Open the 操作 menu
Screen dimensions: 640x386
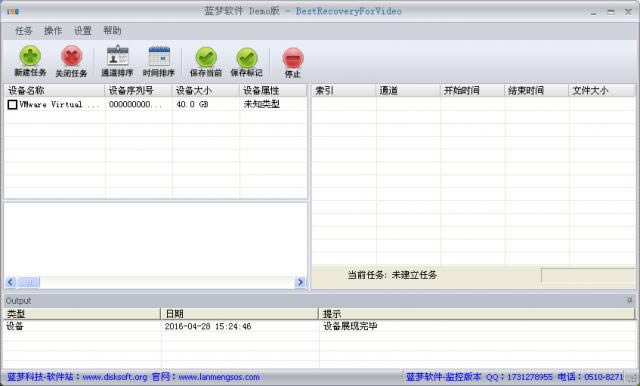[x=53, y=31]
